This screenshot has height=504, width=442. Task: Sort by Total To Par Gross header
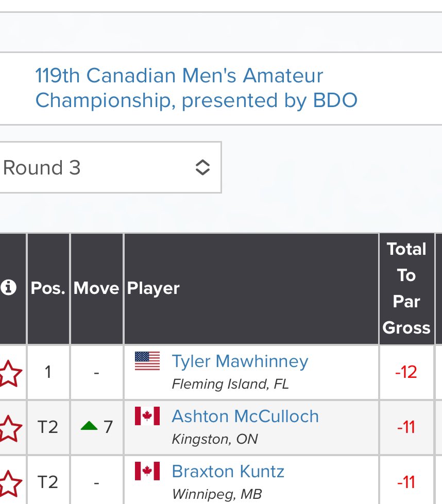pyautogui.click(x=406, y=288)
